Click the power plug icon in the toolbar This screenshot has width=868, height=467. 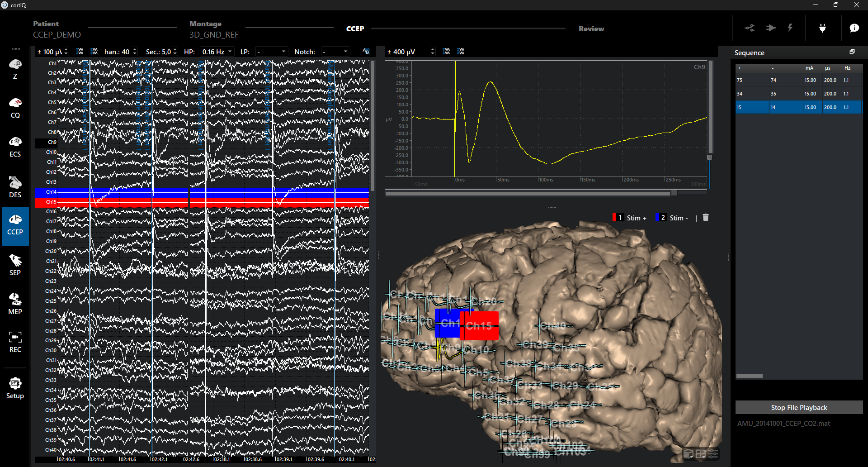[822, 28]
